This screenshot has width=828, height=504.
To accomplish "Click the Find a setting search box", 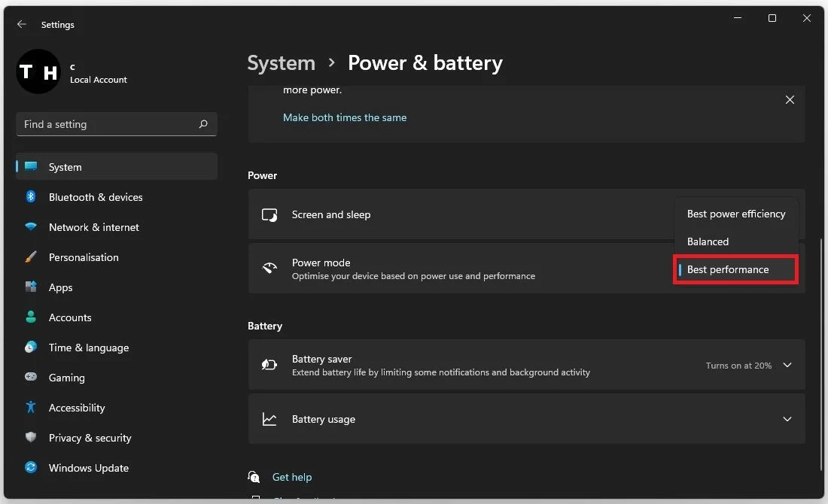I will 116,124.
